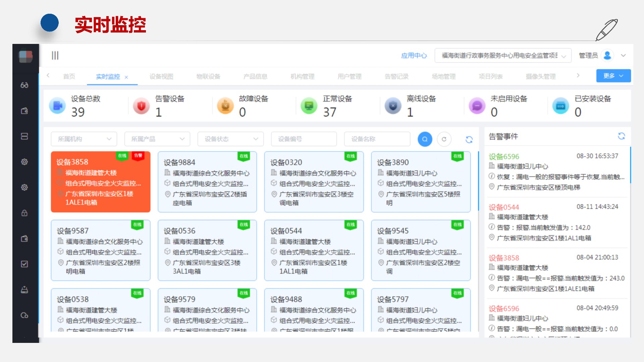Click the 更多 button

(613, 76)
